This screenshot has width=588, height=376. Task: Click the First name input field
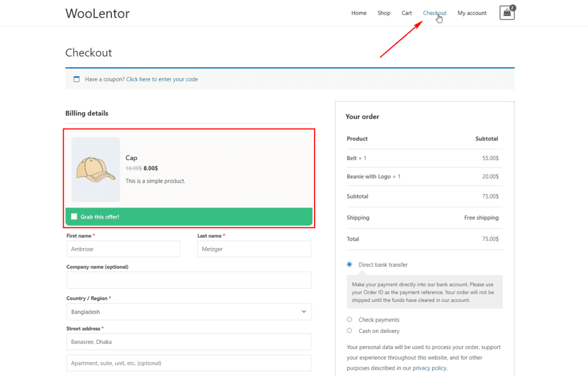point(123,249)
